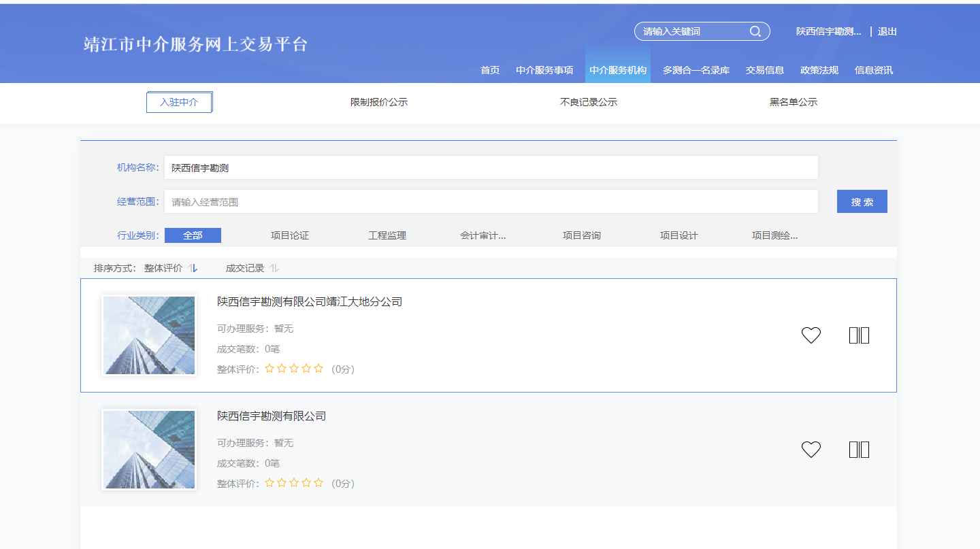
Task: 点击第二条结果的爱心收藏图标
Action: (811, 449)
